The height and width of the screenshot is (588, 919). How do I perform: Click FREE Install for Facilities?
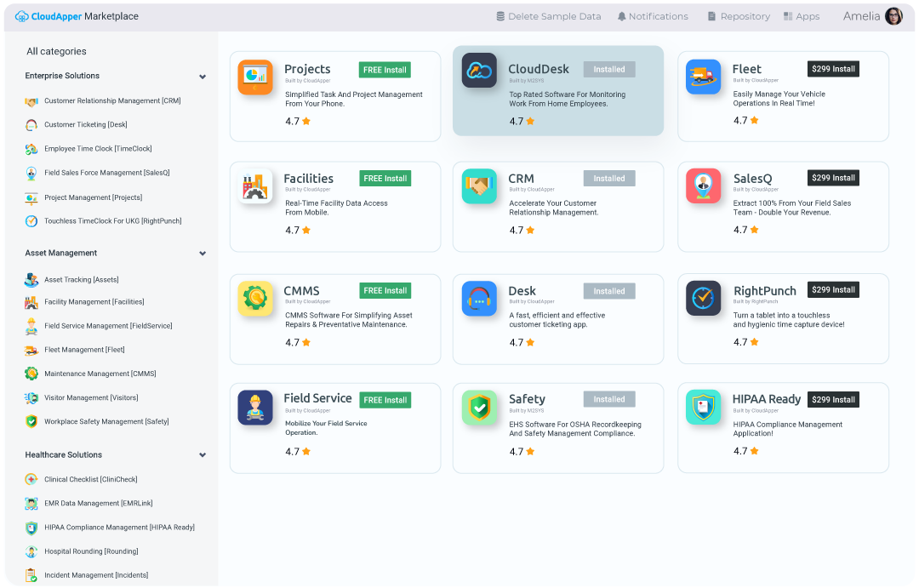(385, 178)
